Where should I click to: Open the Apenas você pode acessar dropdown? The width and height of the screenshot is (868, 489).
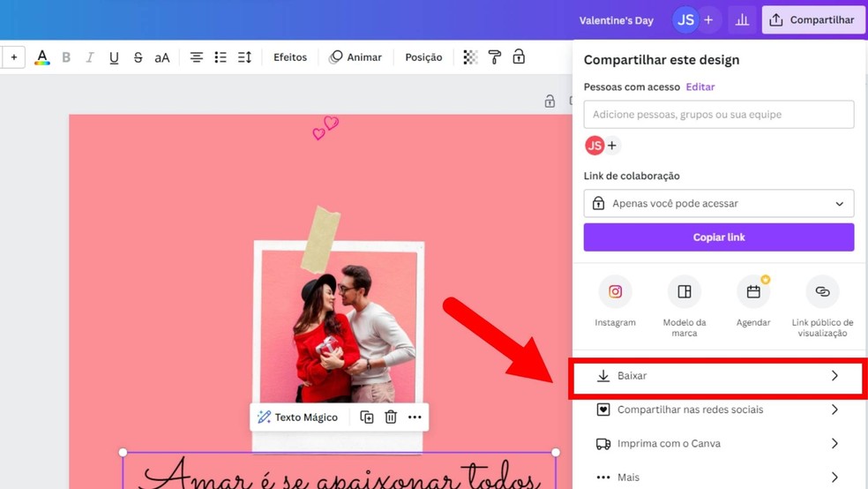pyautogui.click(x=719, y=203)
